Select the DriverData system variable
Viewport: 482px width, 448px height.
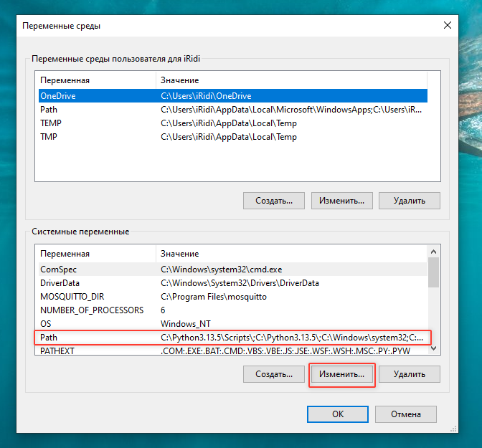click(x=60, y=283)
